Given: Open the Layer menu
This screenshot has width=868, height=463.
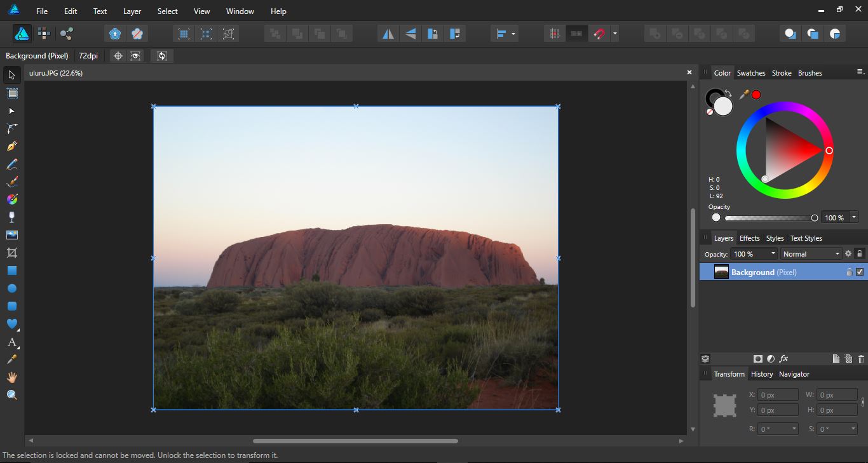Looking at the screenshot, I should coord(132,11).
